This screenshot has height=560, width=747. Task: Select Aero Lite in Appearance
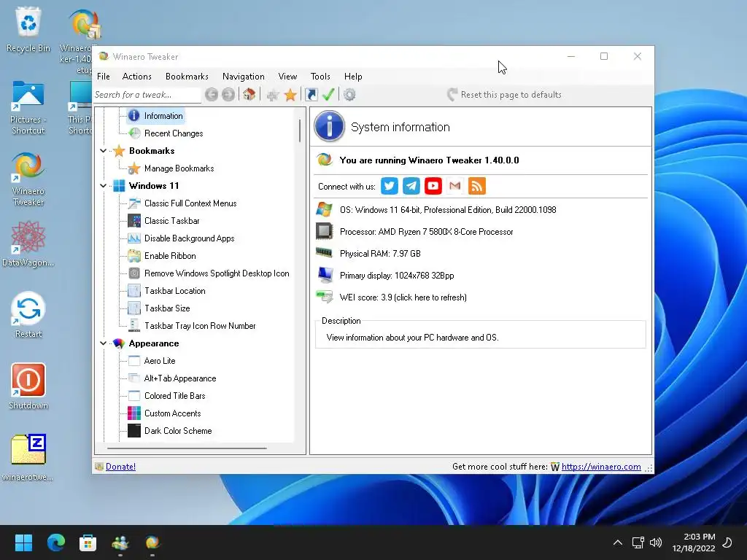pos(160,361)
